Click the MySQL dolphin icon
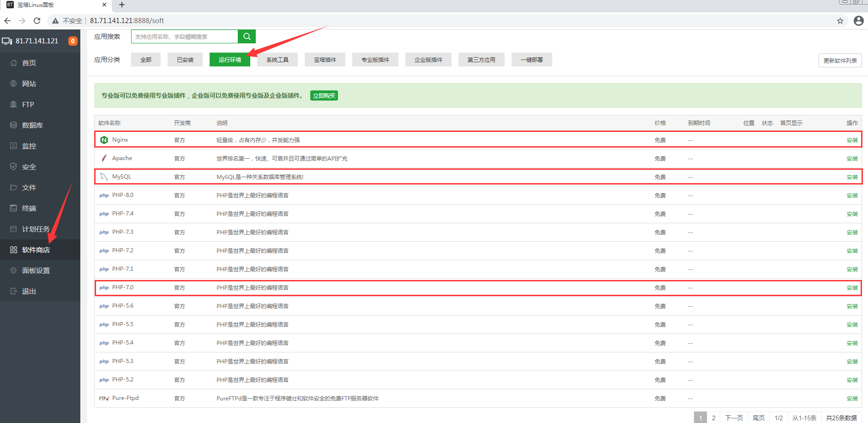The image size is (868, 423). tap(104, 177)
